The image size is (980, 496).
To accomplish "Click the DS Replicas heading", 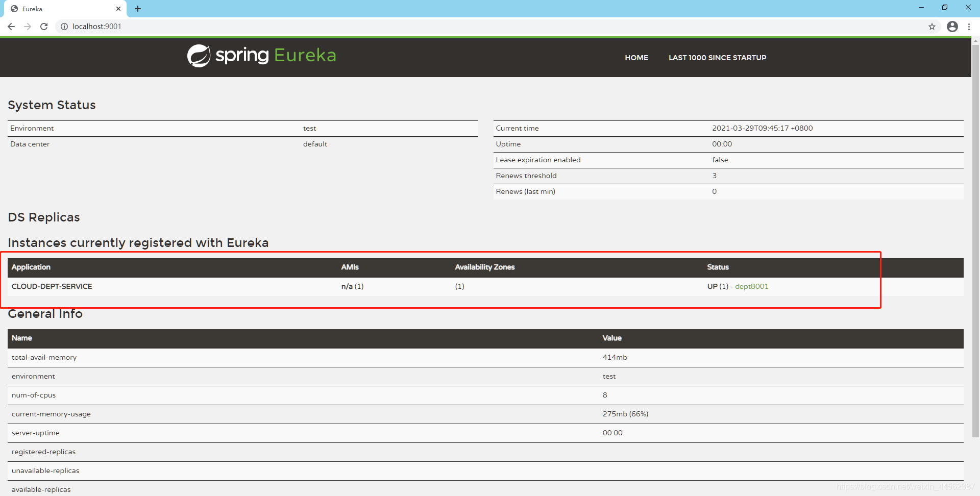I will tap(44, 217).
